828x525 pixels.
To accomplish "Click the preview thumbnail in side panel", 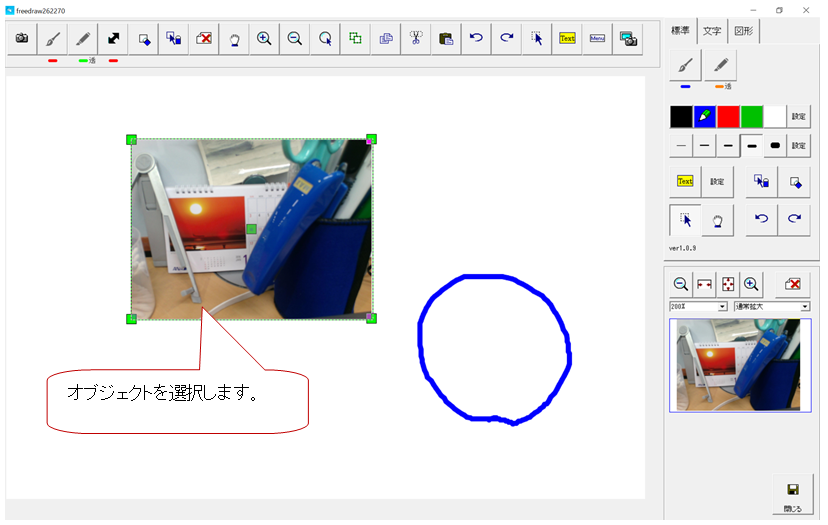I will pyautogui.click(x=739, y=365).
